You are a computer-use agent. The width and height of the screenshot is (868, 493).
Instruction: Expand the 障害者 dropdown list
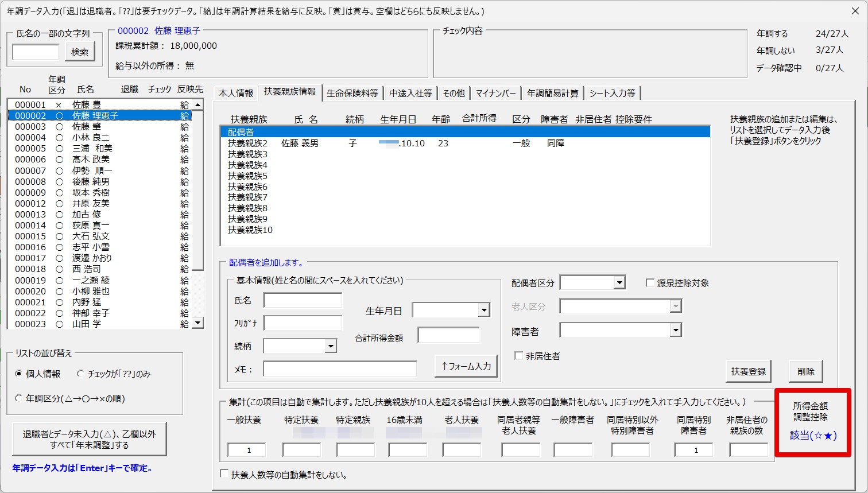(676, 330)
